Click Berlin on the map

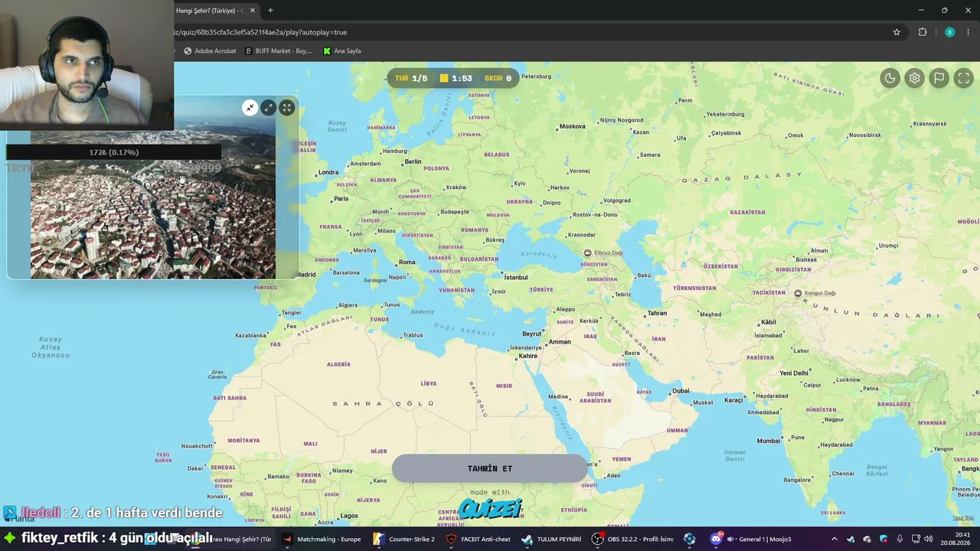[x=413, y=161]
